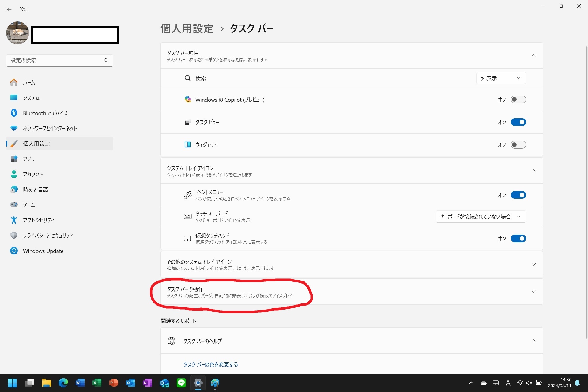Screen dimensions: 588x392
Task: Open Microsoft Edge from taskbar
Action: [x=63, y=383]
